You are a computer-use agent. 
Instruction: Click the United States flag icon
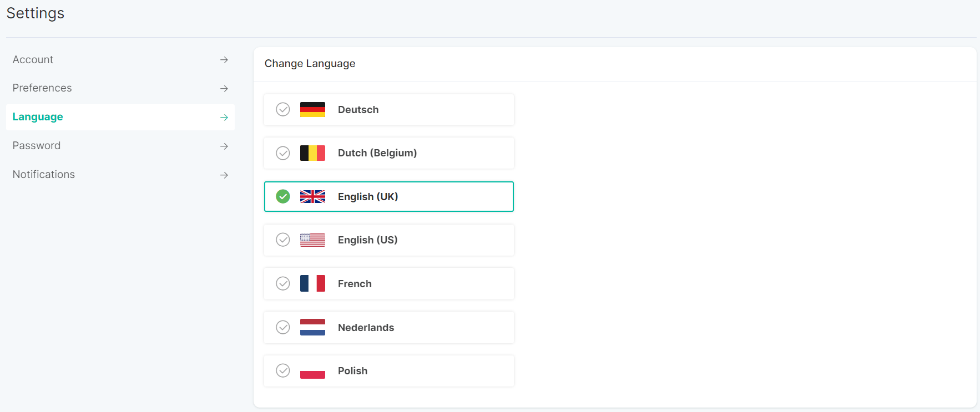click(x=312, y=240)
